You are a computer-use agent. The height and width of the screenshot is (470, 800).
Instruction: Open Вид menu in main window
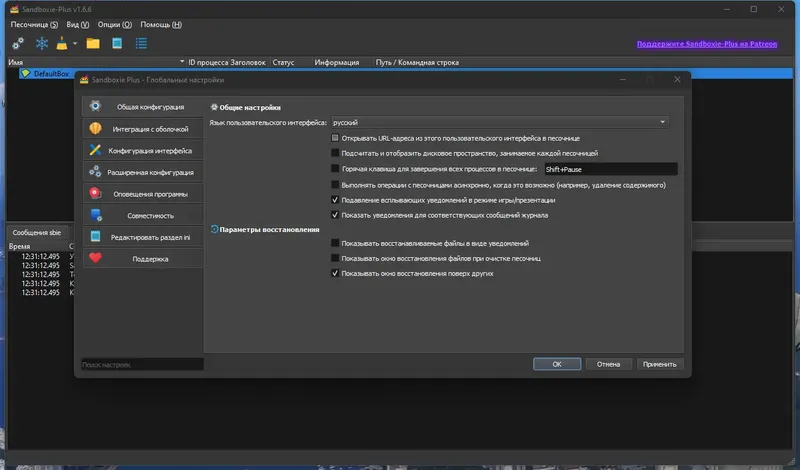(x=78, y=24)
